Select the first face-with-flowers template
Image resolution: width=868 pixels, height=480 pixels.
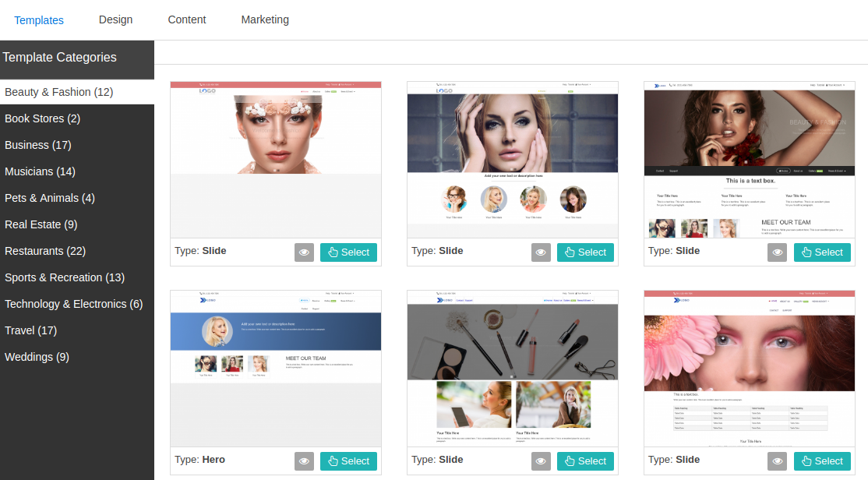[x=348, y=252]
